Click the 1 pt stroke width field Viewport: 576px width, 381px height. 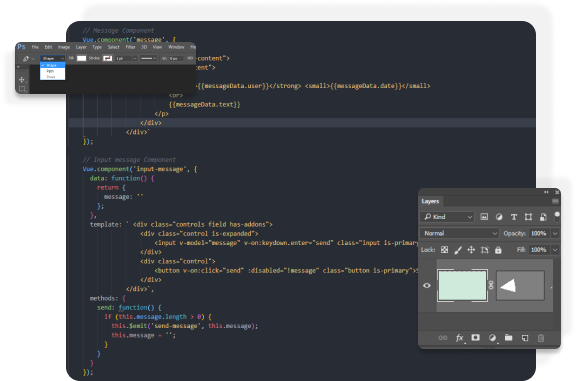point(123,58)
